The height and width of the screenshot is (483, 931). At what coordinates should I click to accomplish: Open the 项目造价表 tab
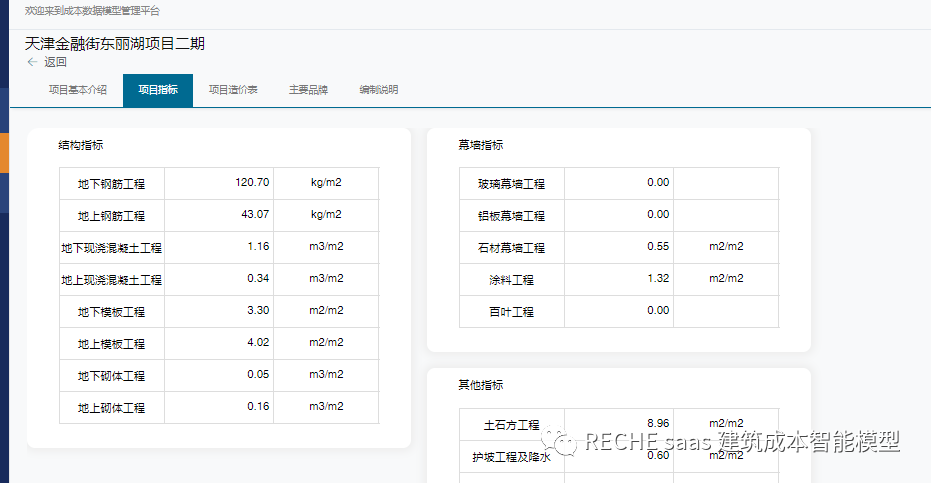point(233,90)
